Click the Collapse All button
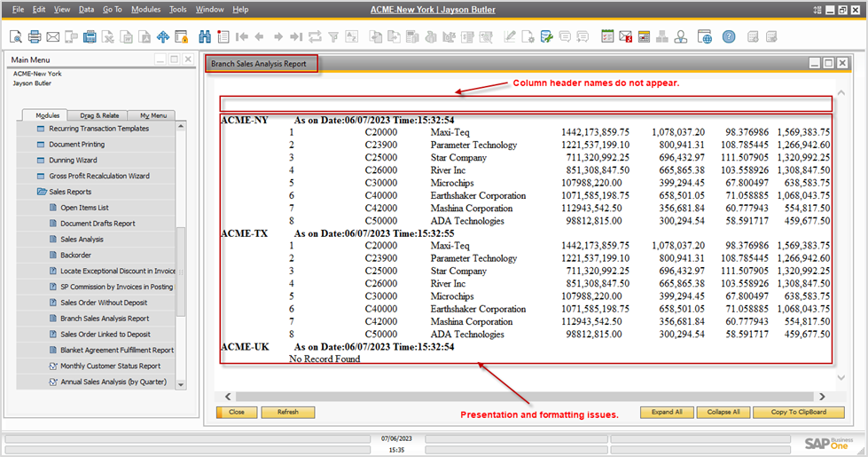Image resolution: width=868 pixels, height=457 pixels. click(x=723, y=413)
